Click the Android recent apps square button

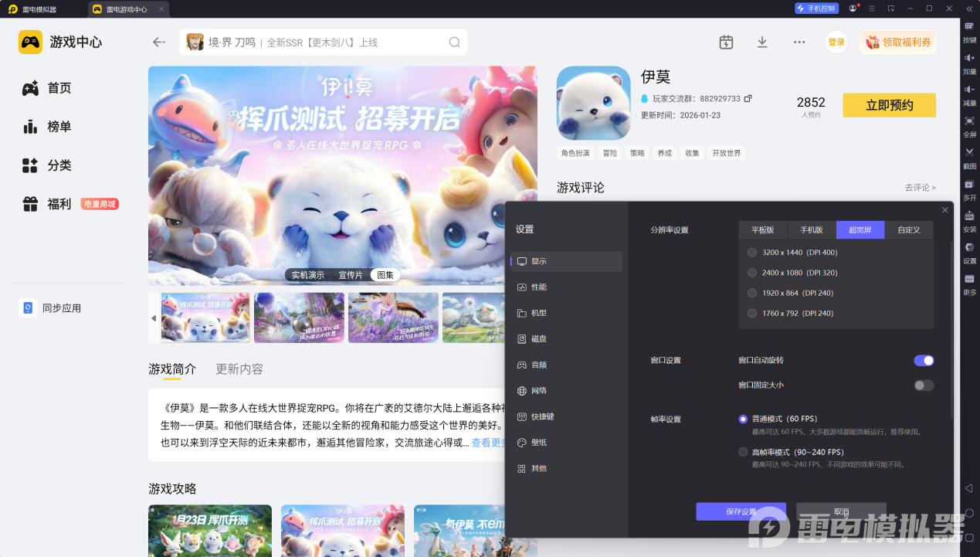click(969, 537)
